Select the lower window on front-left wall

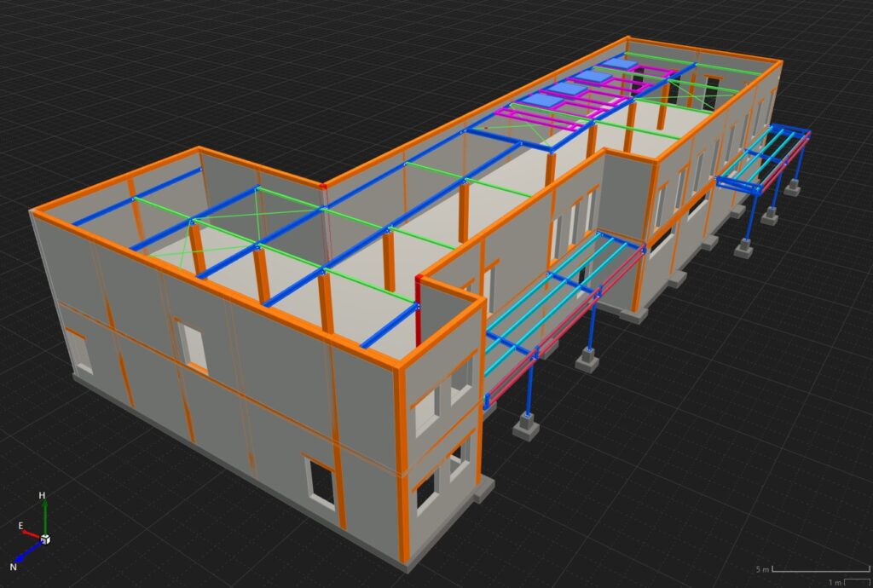coord(321,483)
